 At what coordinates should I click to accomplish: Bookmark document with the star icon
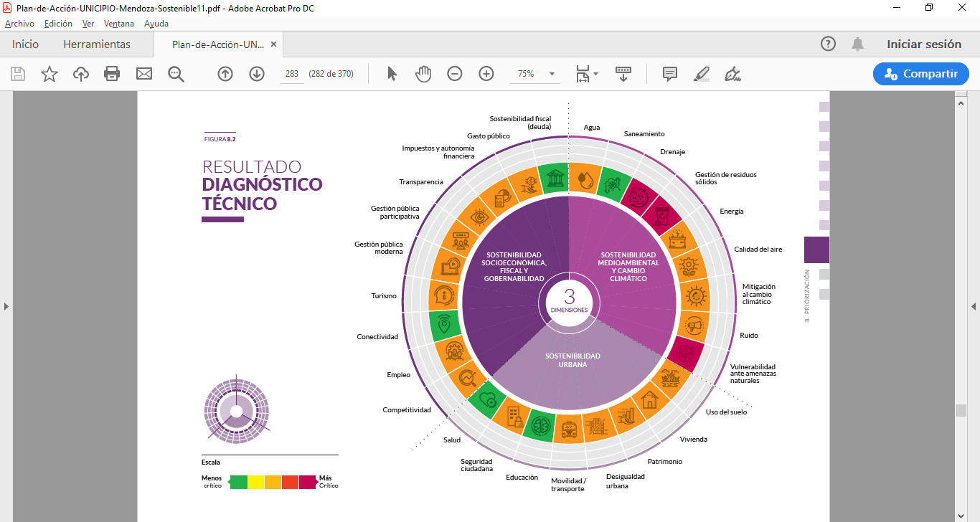(50, 73)
